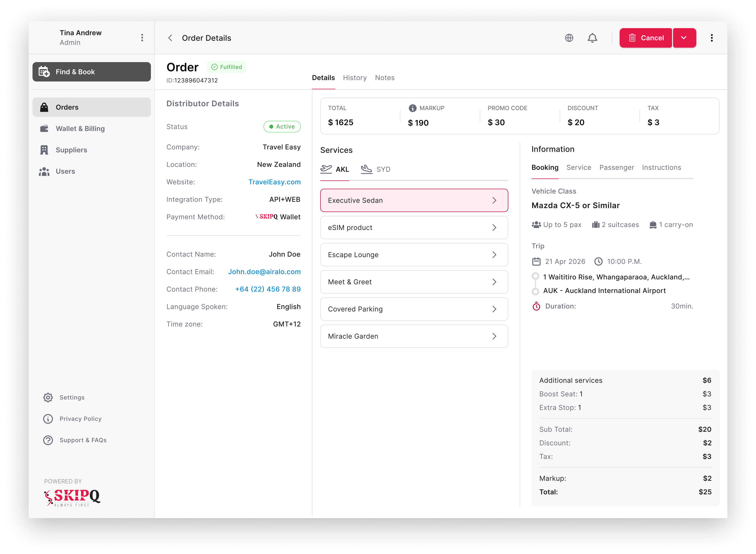Expand the Escape Lounge row

coord(414,254)
